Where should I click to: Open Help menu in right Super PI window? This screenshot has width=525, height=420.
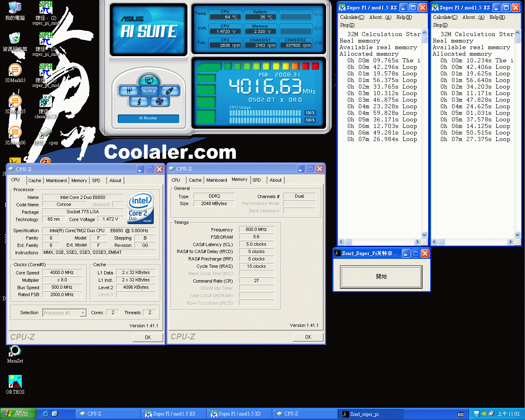pos(497,17)
